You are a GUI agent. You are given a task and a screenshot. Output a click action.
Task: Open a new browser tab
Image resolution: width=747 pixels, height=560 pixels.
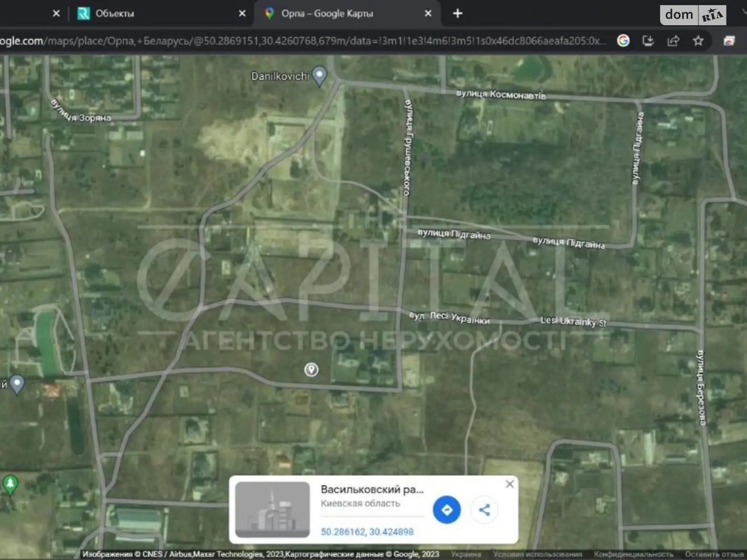(x=458, y=14)
